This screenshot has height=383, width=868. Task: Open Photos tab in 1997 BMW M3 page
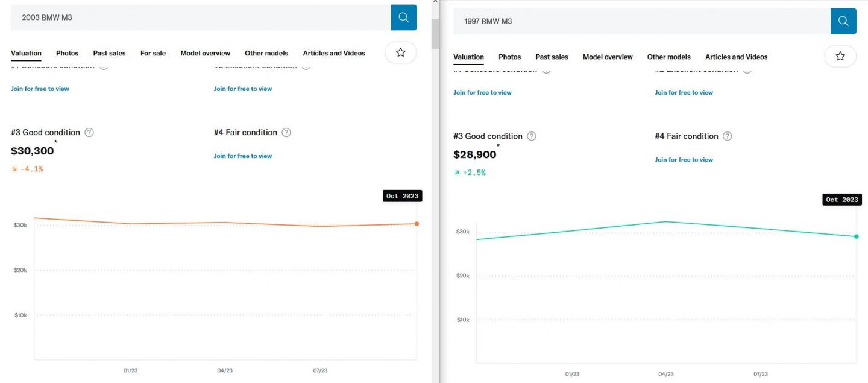point(510,57)
